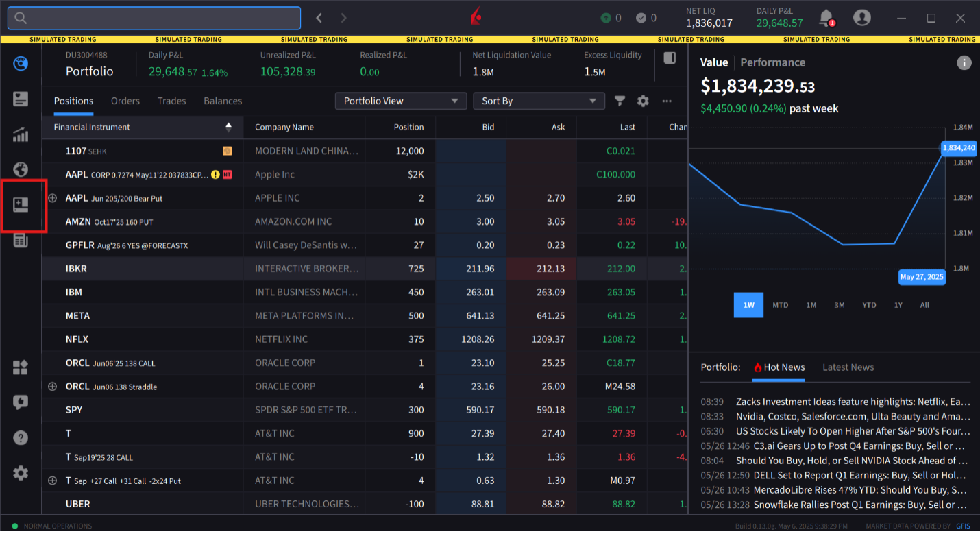Click the top search input field
980x534 pixels.
[154, 18]
